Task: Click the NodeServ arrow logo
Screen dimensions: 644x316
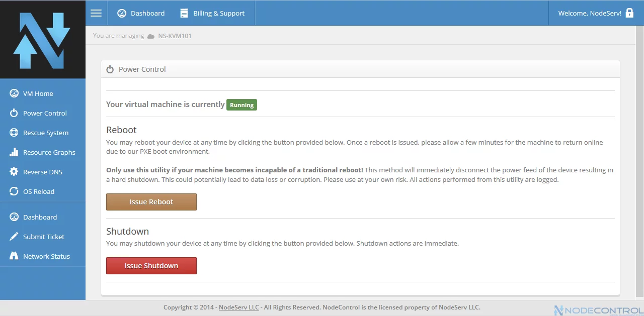Action: click(41, 40)
